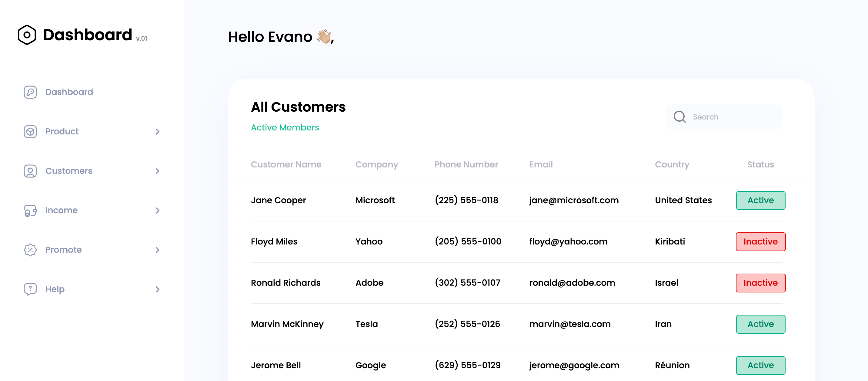Click the Income wallet icon

coord(30,211)
